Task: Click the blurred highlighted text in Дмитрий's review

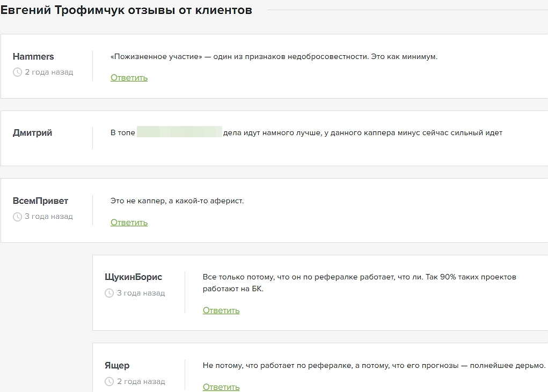Action: tap(179, 132)
